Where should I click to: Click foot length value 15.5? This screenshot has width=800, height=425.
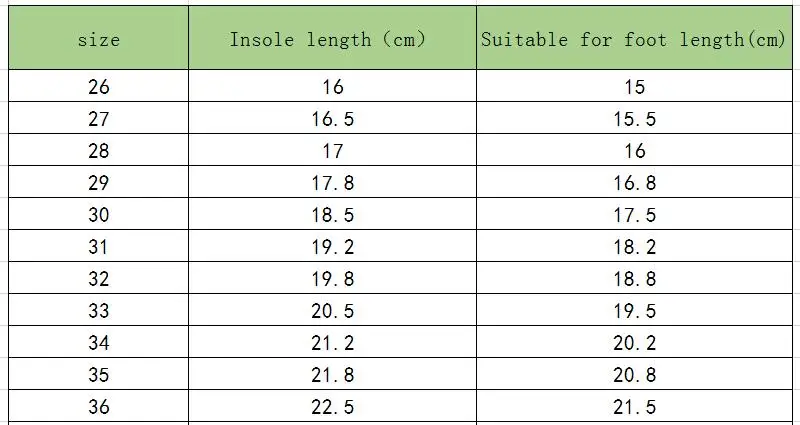coord(635,119)
